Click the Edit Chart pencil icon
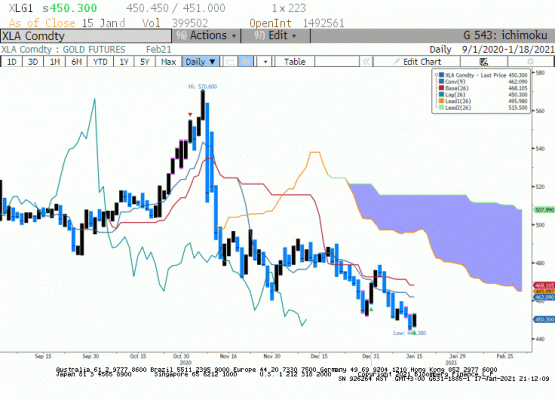 click(x=397, y=62)
